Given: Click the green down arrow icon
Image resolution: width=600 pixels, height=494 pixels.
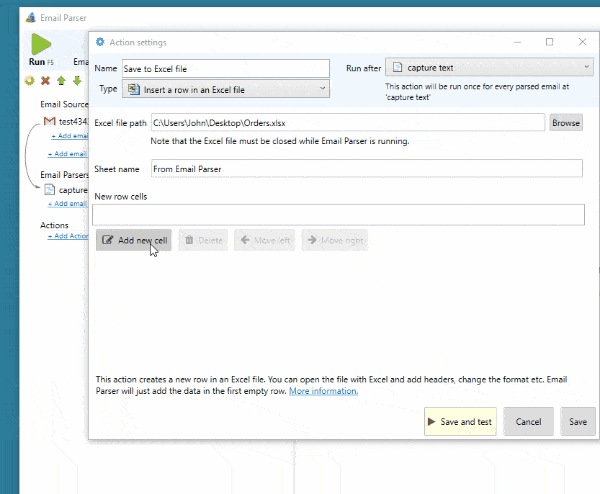Looking at the screenshot, I should [x=77, y=81].
